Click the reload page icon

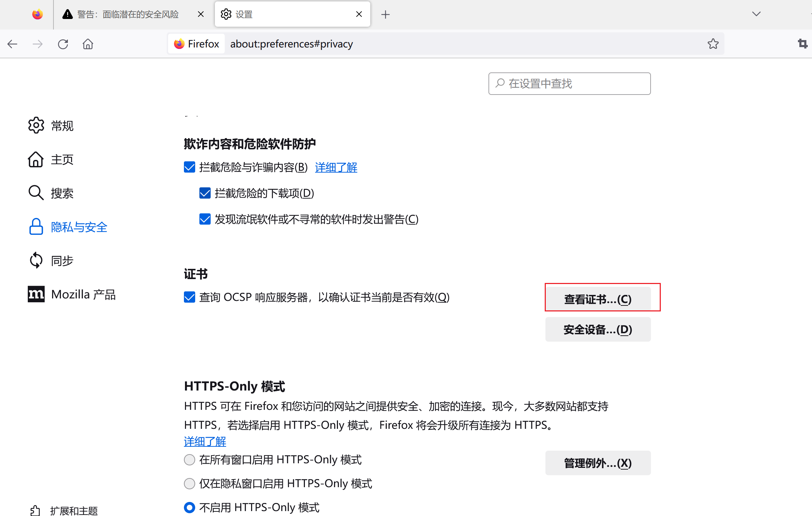click(63, 44)
